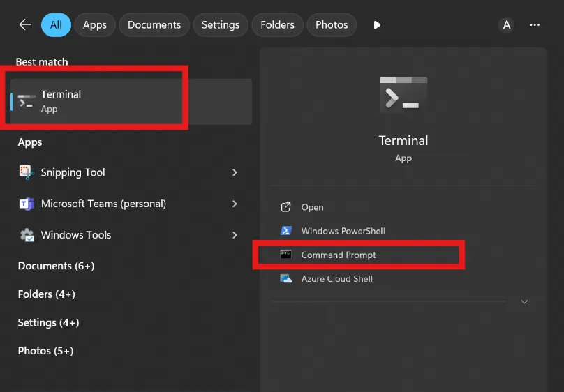Viewport: 564px width, 392px height.
Task: Go back with the left arrow icon
Action: tap(25, 25)
